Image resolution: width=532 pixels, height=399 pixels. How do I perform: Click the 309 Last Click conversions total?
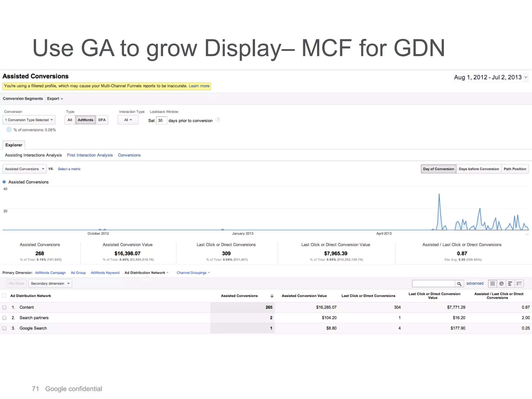tap(226, 253)
